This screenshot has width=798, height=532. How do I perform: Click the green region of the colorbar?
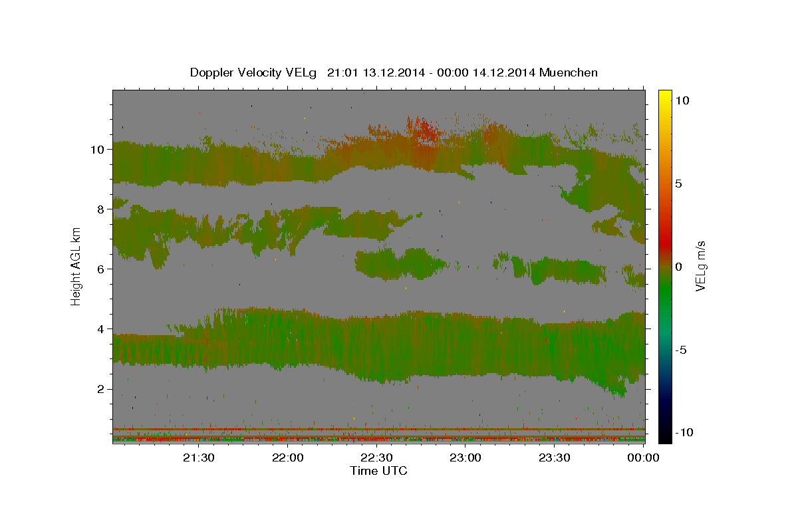coord(664,293)
